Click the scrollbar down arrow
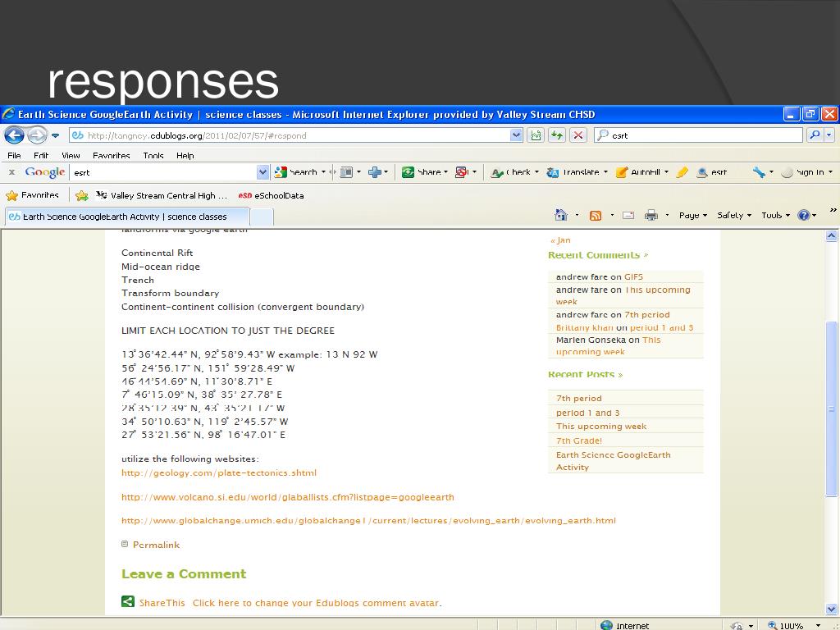840x630 pixels. (832, 609)
